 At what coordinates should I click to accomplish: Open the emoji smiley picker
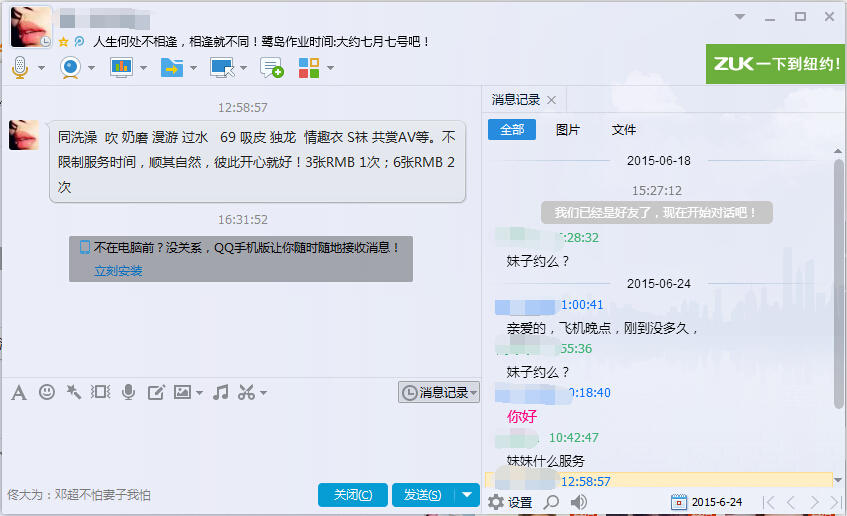[47, 392]
